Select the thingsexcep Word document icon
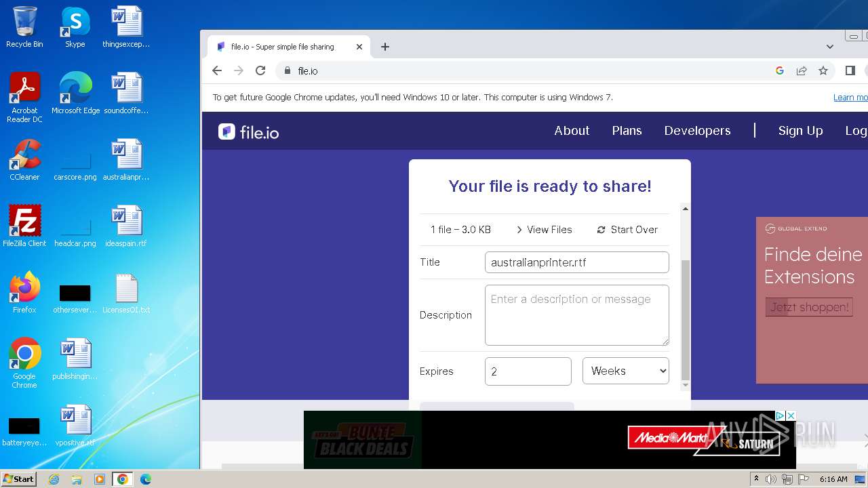This screenshot has width=868, height=488. [126, 27]
